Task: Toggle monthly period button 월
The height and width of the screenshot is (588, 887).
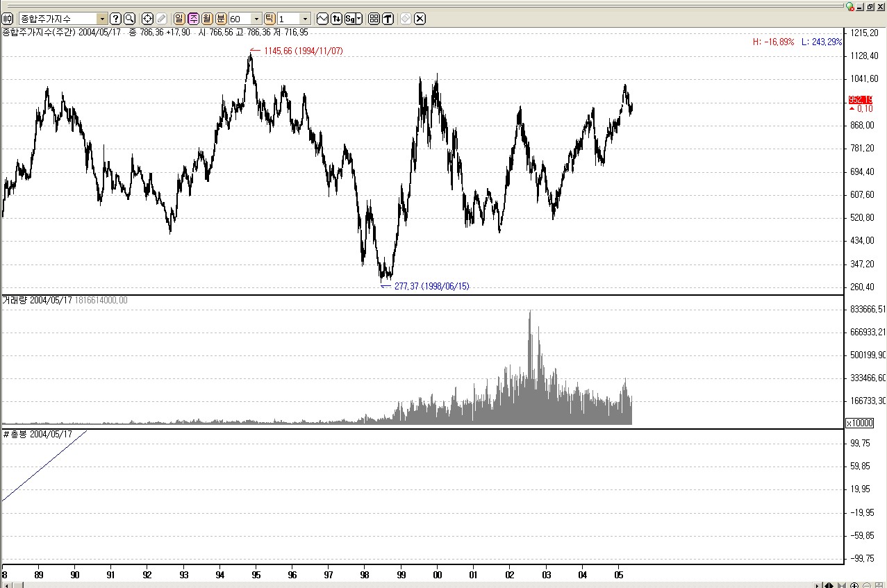Action: (206, 19)
